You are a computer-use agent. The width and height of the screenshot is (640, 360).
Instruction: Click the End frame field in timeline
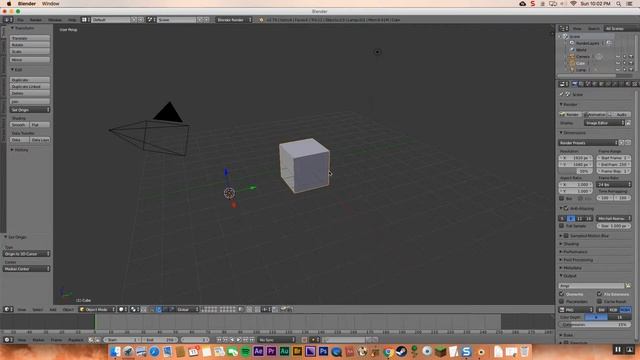(160, 340)
